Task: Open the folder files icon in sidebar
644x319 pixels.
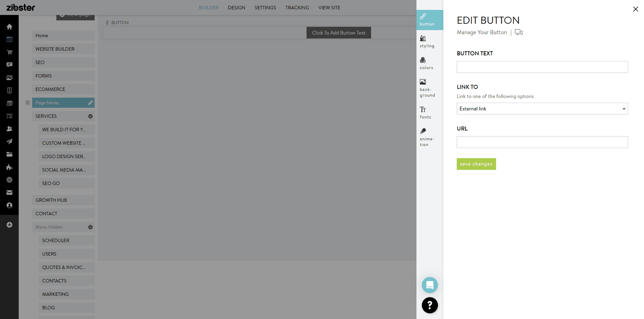Action: pyautogui.click(x=9, y=155)
